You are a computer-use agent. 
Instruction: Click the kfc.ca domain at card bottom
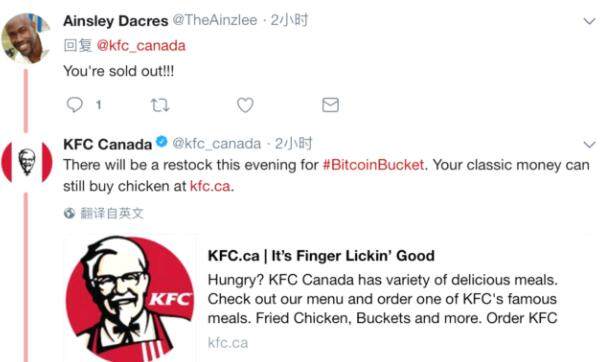[x=228, y=343]
